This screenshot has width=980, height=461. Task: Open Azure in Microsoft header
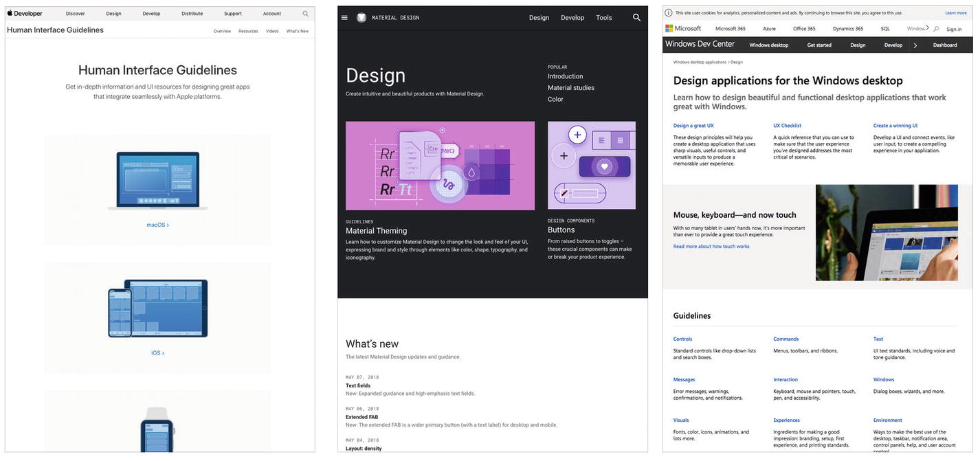769,29
